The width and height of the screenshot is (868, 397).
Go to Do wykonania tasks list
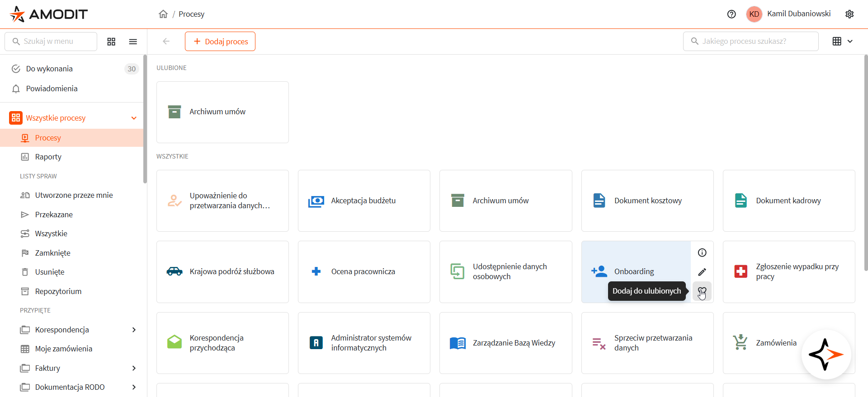[x=49, y=69]
